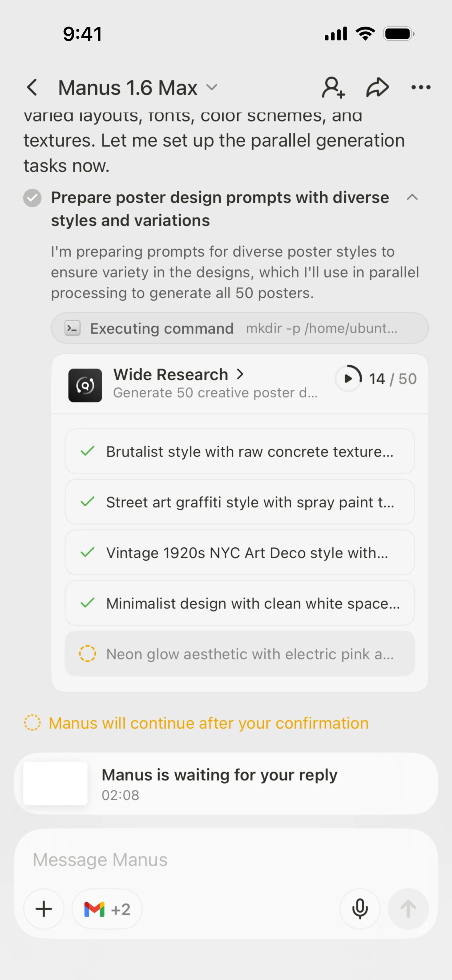Tap the share arrow icon
452x980 pixels.
(x=377, y=88)
